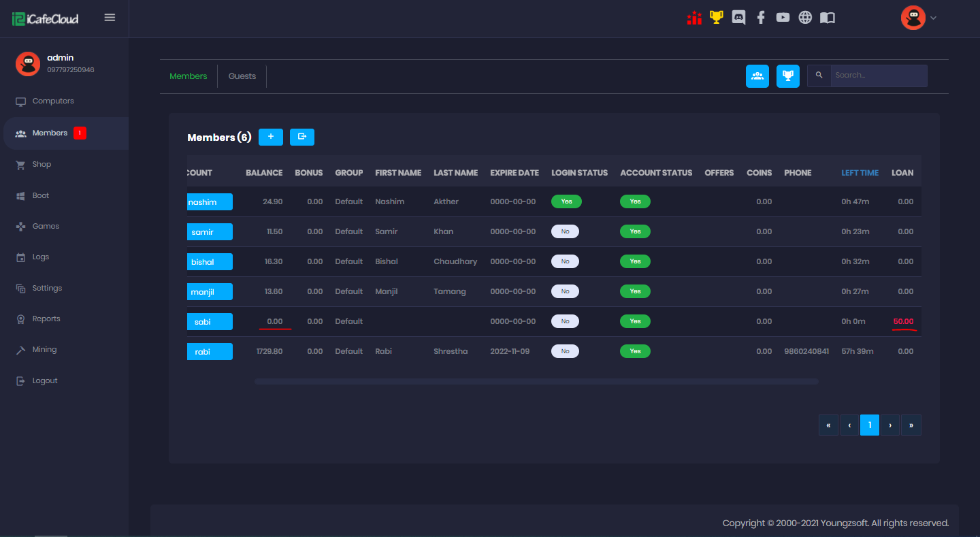980x537 pixels.
Task: Toggle login status Yes for nashim
Action: click(x=566, y=201)
